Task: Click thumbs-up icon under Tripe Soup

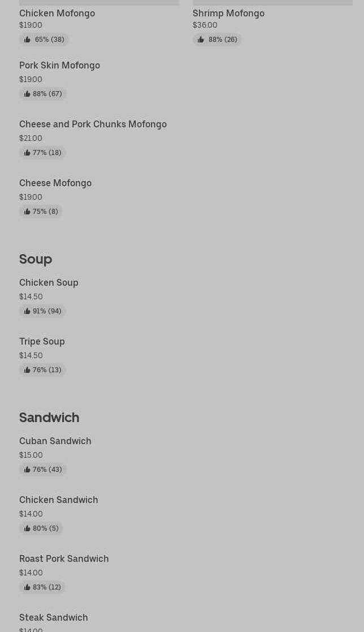Action: 27,370
